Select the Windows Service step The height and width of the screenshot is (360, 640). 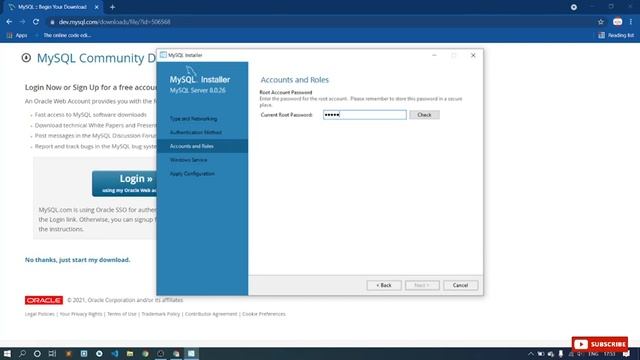(x=189, y=160)
